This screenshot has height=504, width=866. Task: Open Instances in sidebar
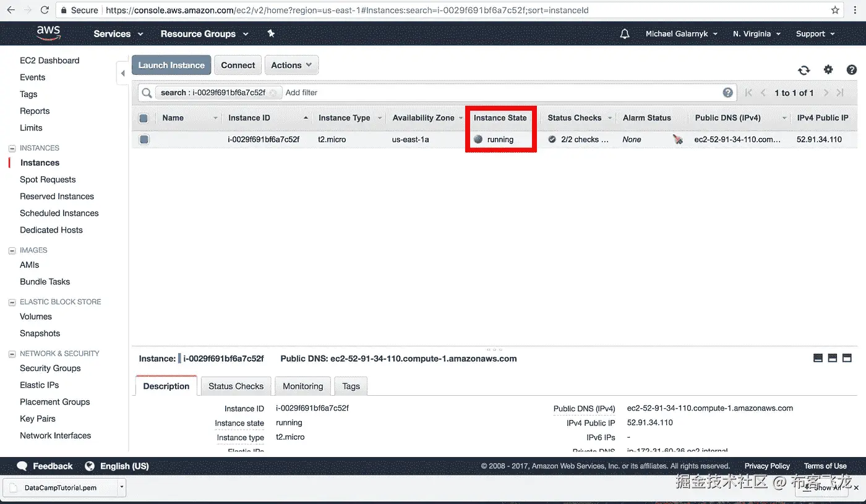40,163
